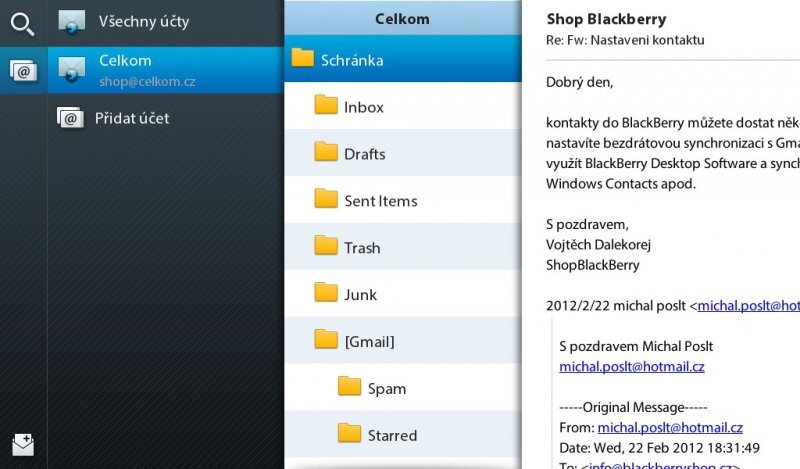Open the Trash folder
The width and height of the screenshot is (800, 469).
pos(403,246)
